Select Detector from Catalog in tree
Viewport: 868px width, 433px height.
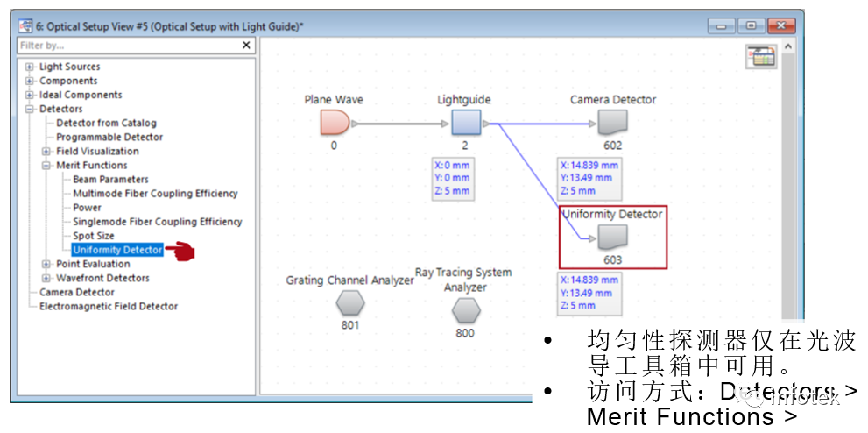click(x=106, y=123)
